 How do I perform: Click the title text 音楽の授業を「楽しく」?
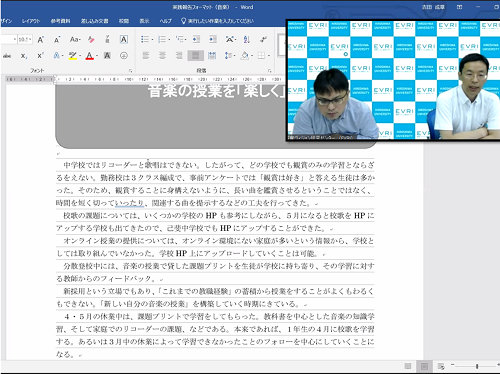pos(217,91)
